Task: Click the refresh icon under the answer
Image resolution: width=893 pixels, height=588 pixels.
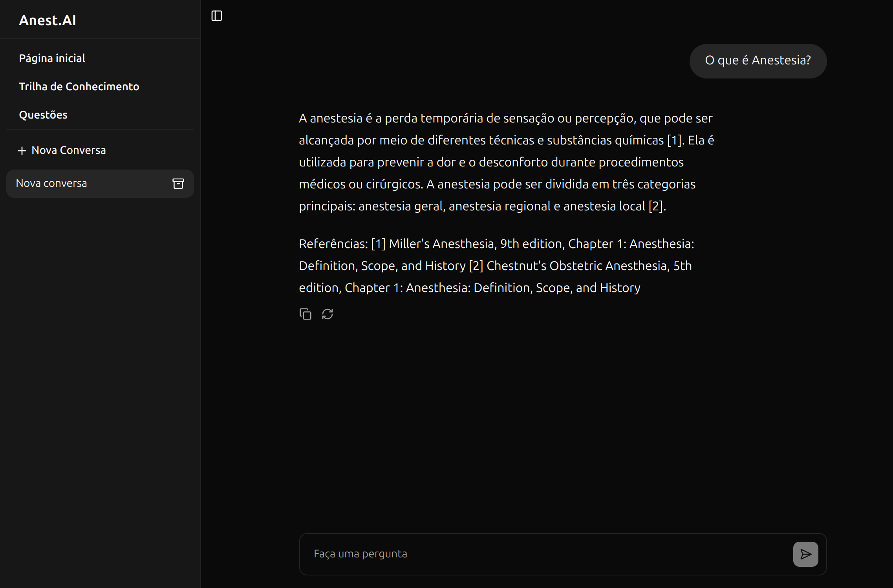Action: point(328,314)
